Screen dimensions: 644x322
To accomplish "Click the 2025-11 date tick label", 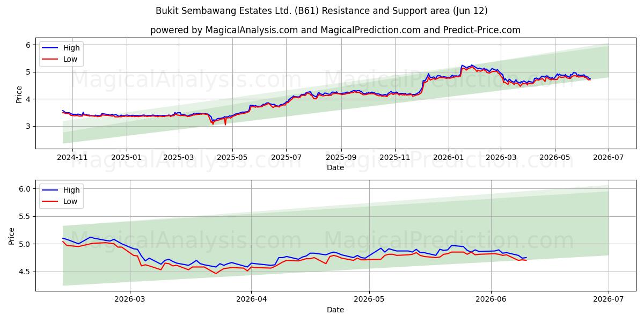I will pyautogui.click(x=395, y=158).
